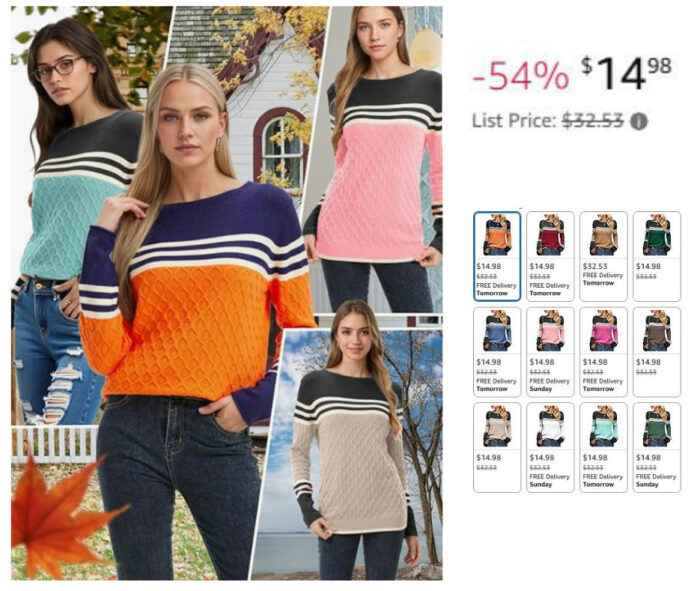Select the green sweater in the last row
This screenshot has height=591, width=700.
point(657,447)
